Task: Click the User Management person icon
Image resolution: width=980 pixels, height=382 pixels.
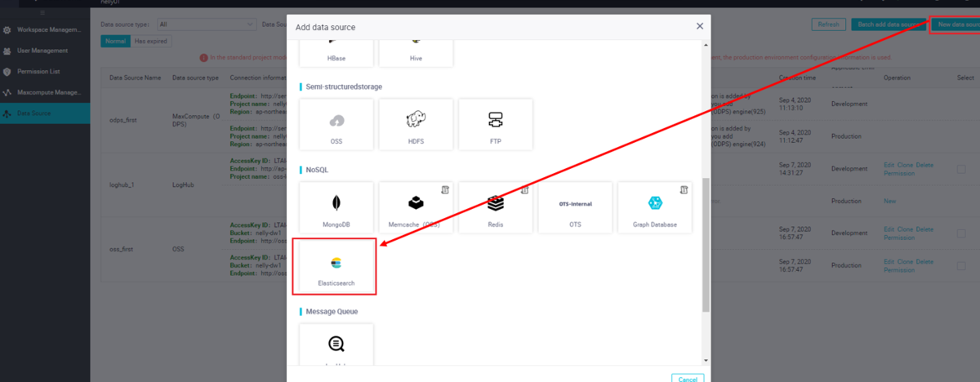Action: (x=8, y=51)
